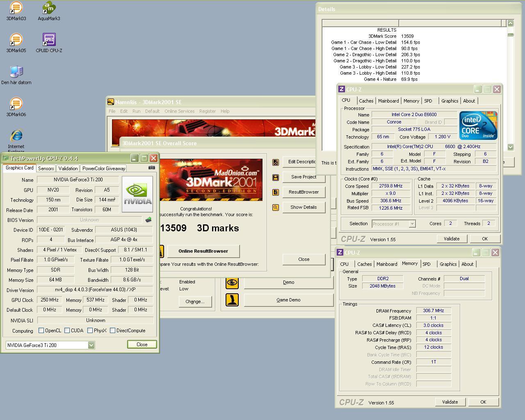Image resolution: width=525 pixels, height=420 pixels.
Task: Click Validate in upper CPU-Z window
Action: pos(452,239)
